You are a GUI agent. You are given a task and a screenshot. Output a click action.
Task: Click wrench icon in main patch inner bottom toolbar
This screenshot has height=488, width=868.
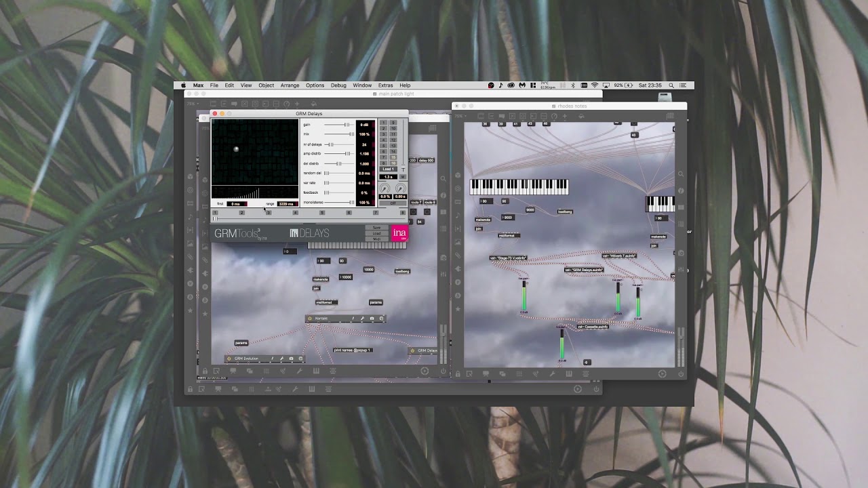tap(299, 371)
